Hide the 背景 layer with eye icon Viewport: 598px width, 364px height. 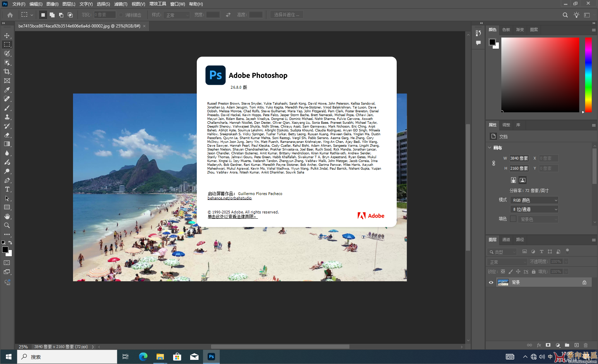coord(491,282)
